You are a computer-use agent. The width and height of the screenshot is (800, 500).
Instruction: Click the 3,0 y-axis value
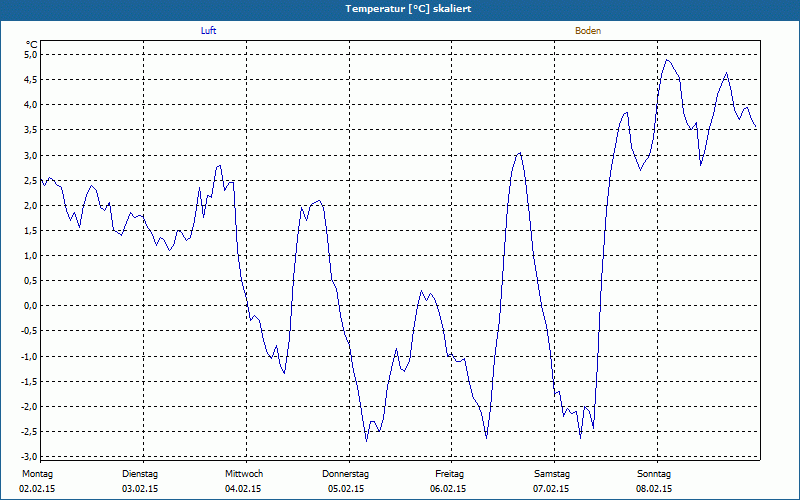[31, 155]
